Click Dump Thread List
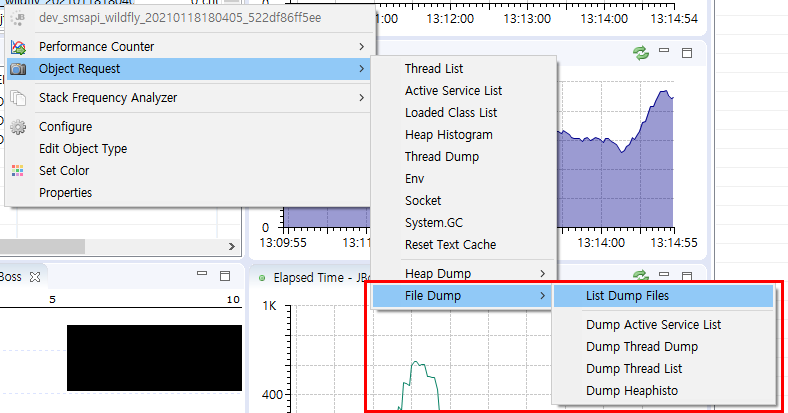 tap(663, 369)
